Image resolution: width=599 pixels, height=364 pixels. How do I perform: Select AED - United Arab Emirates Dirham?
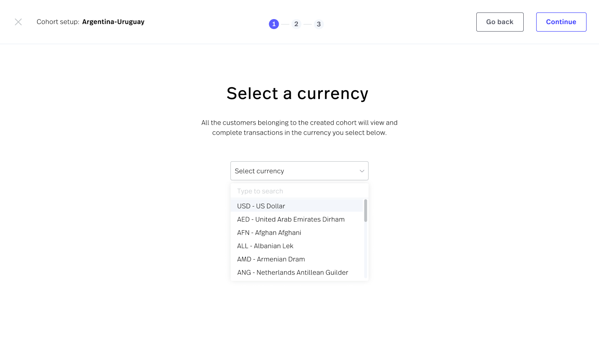click(291, 219)
